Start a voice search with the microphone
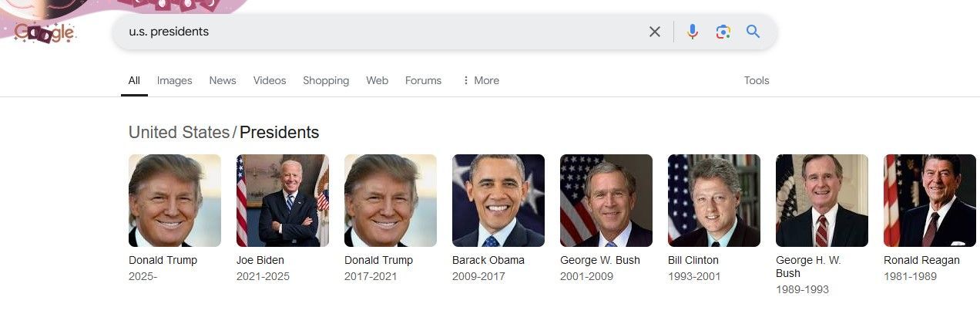This screenshot has height=314, width=980. tap(692, 32)
